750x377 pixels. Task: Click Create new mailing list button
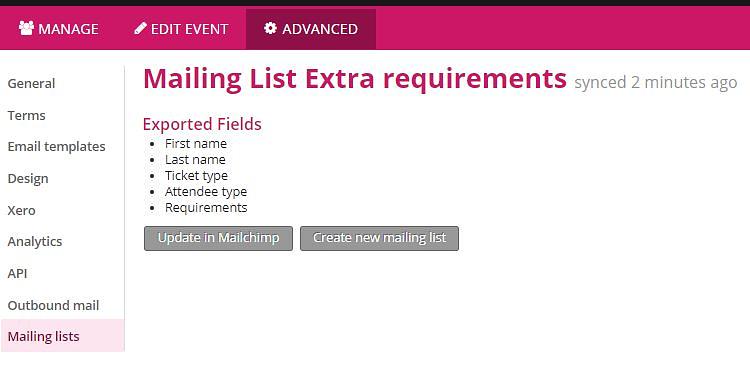(379, 238)
